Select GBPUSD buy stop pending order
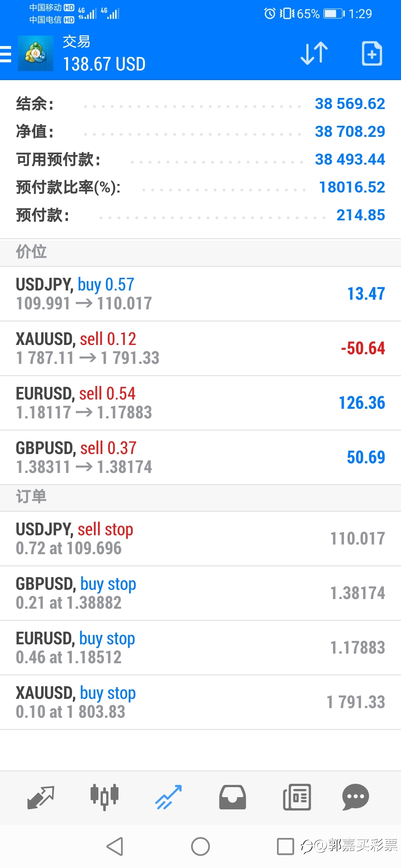401x868 pixels. (x=200, y=594)
